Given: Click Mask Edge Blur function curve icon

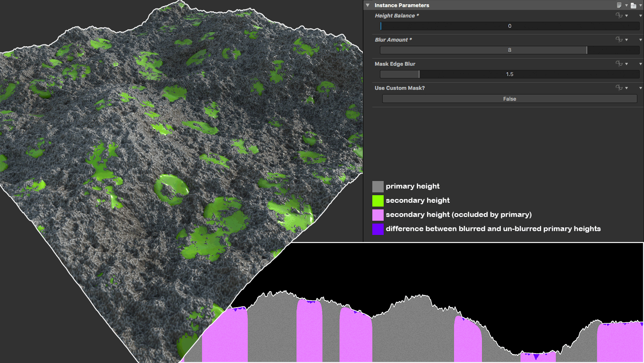Looking at the screenshot, I should (x=618, y=64).
